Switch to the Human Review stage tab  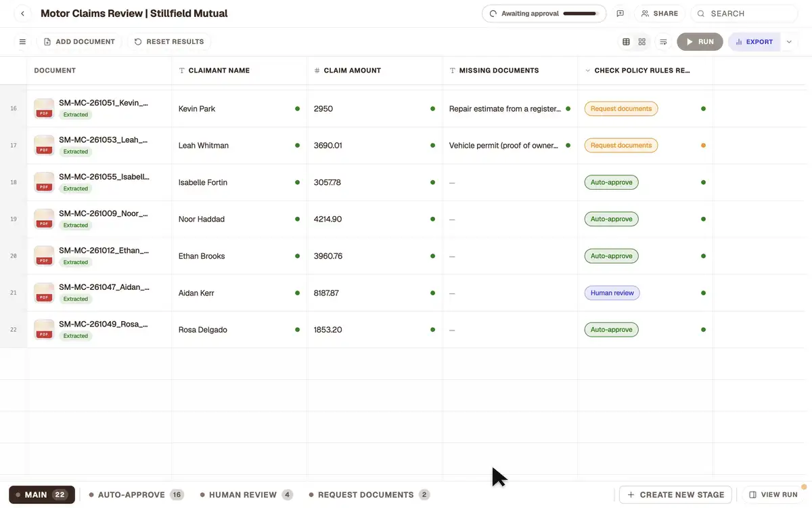click(x=246, y=495)
